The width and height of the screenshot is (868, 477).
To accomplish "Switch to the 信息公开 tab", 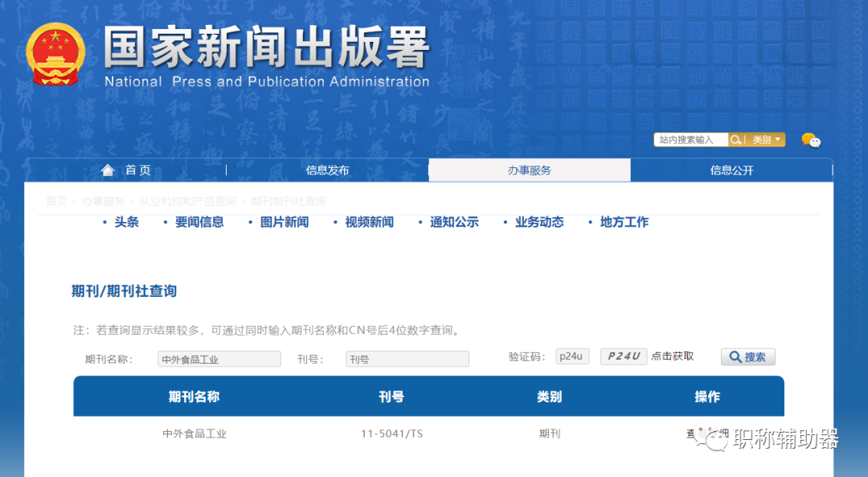I will pyautogui.click(x=731, y=170).
